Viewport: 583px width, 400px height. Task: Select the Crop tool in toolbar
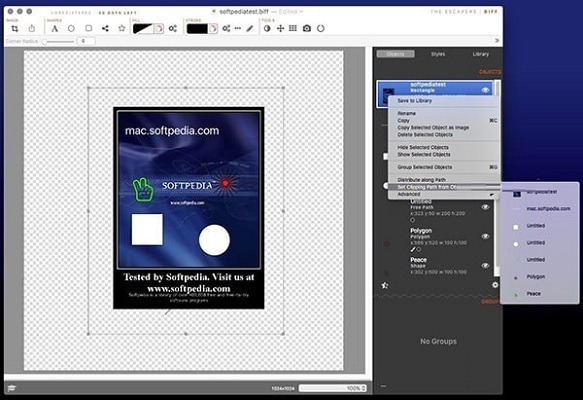[x=15, y=29]
